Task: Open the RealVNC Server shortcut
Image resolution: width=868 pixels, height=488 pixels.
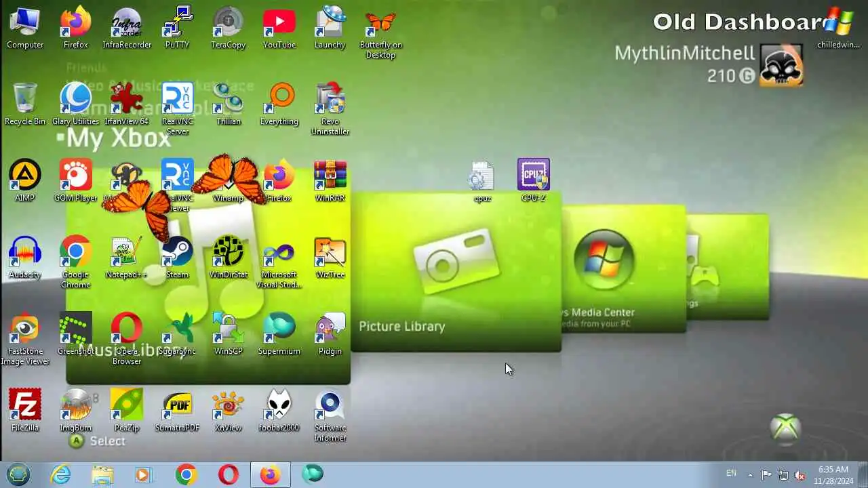Action: click(178, 109)
